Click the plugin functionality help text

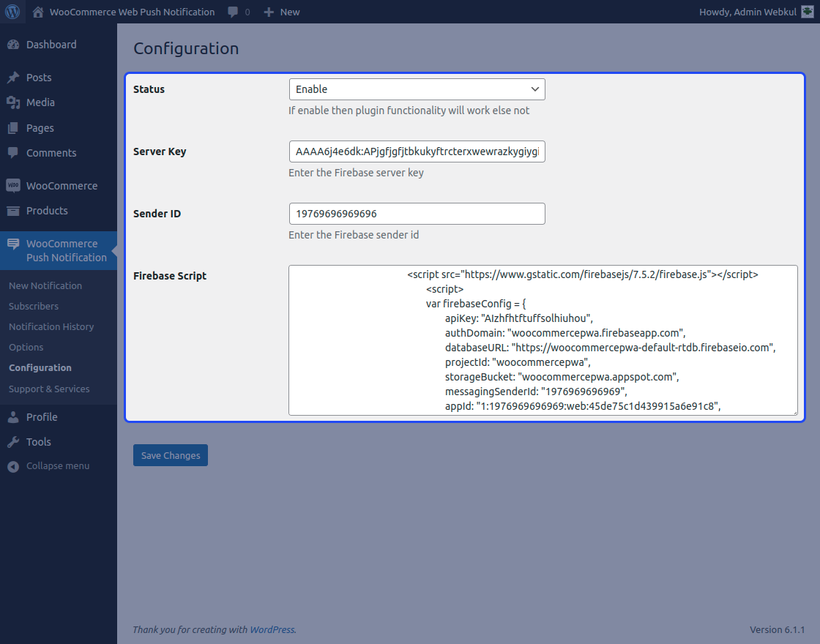click(409, 111)
